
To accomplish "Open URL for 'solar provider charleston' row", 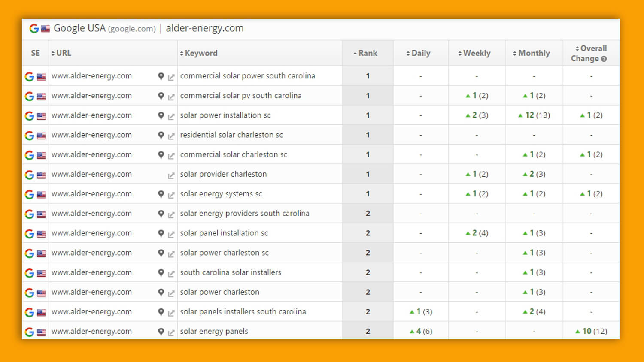I will pos(91,174).
